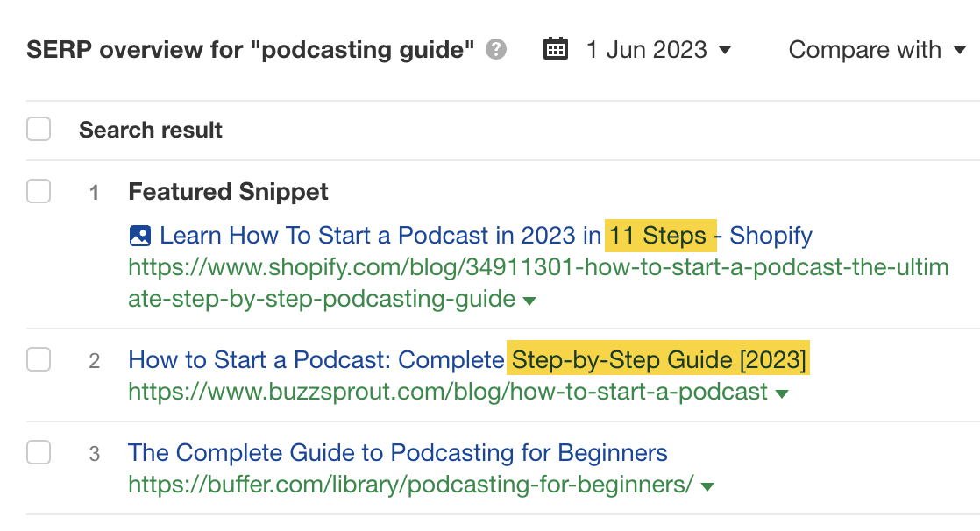The width and height of the screenshot is (980, 531).
Task: Expand the dropdown arrow next to the Buffer URL
Action: point(707,485)
